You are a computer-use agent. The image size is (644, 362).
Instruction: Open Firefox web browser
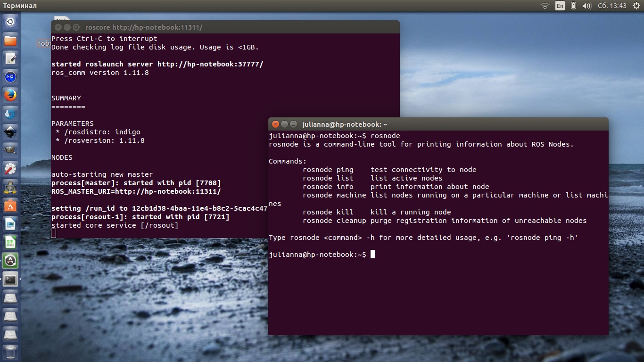(x=10, y=95)
